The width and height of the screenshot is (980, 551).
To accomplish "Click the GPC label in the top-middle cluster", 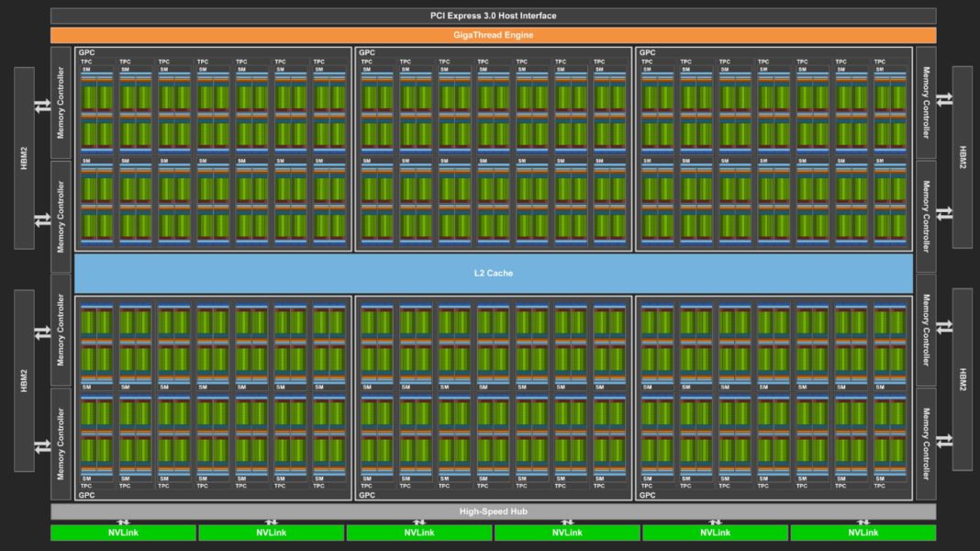I will tap(366, 52).
